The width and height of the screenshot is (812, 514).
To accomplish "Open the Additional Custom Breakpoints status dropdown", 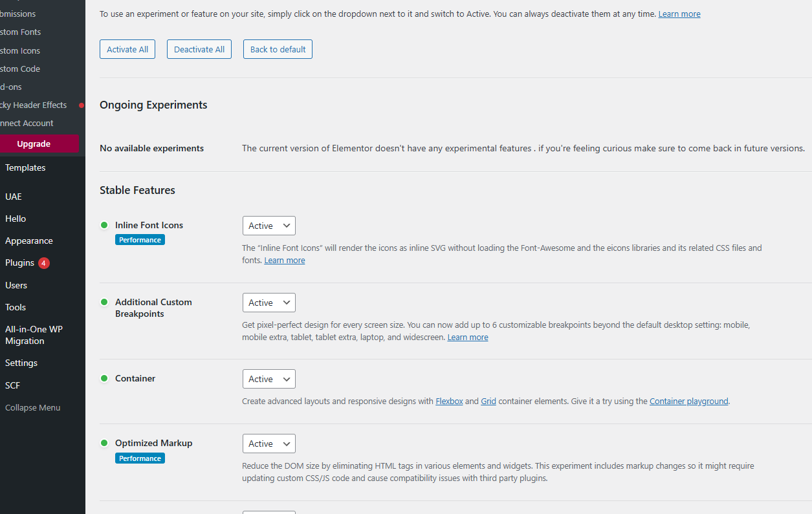I will click(x=269, y=303).
